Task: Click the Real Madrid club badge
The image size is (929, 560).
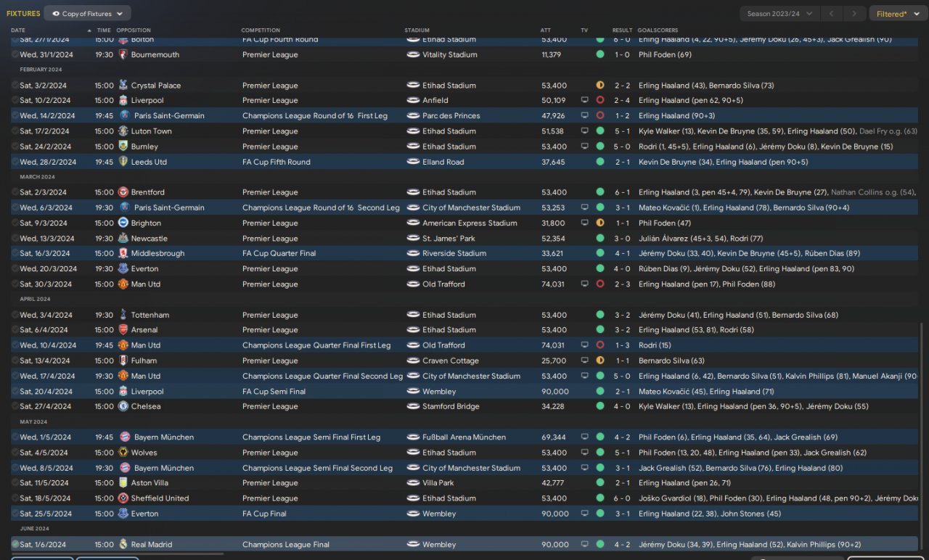Action: (123, 544)
